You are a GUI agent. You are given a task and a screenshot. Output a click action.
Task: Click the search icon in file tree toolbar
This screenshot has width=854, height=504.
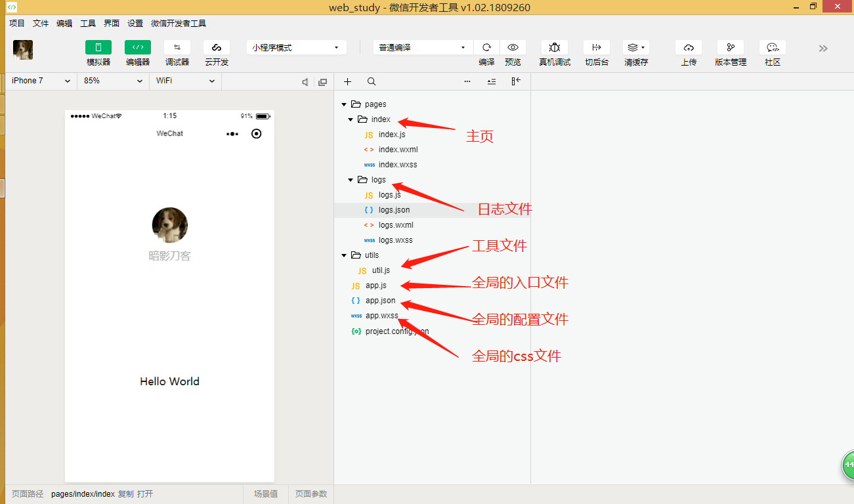coord(372,81)
